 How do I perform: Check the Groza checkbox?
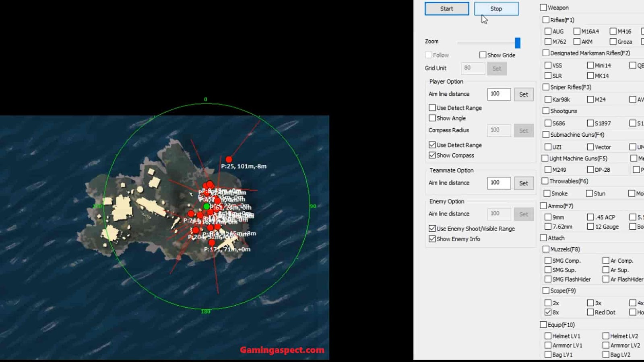tap(613, 41)
